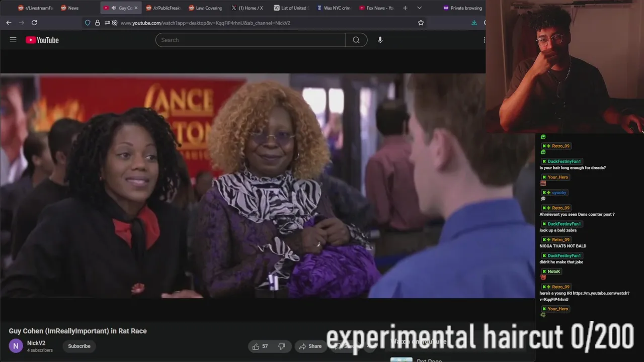Click the qvooby username in chat
644x362 pixels.
(x=559, y=193)
